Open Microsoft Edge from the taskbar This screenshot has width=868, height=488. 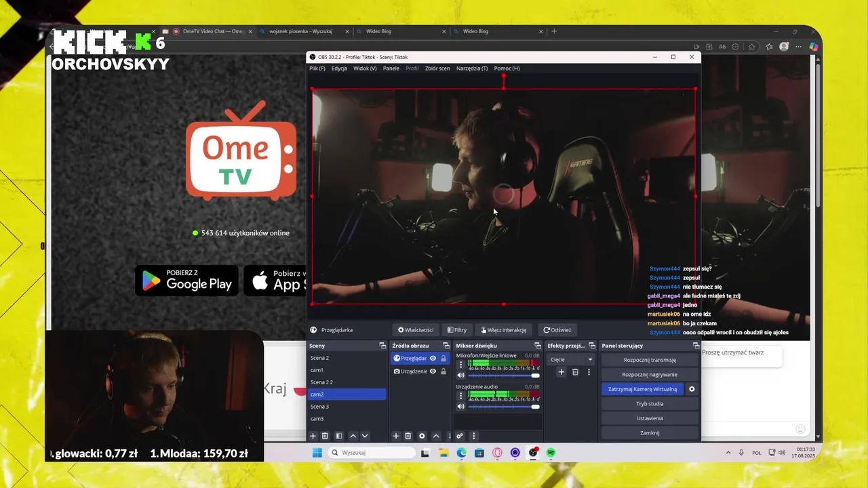[461, 453]
